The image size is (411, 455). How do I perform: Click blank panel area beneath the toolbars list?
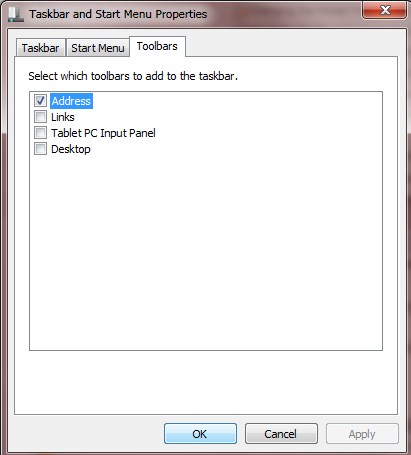tap(206, 382)
